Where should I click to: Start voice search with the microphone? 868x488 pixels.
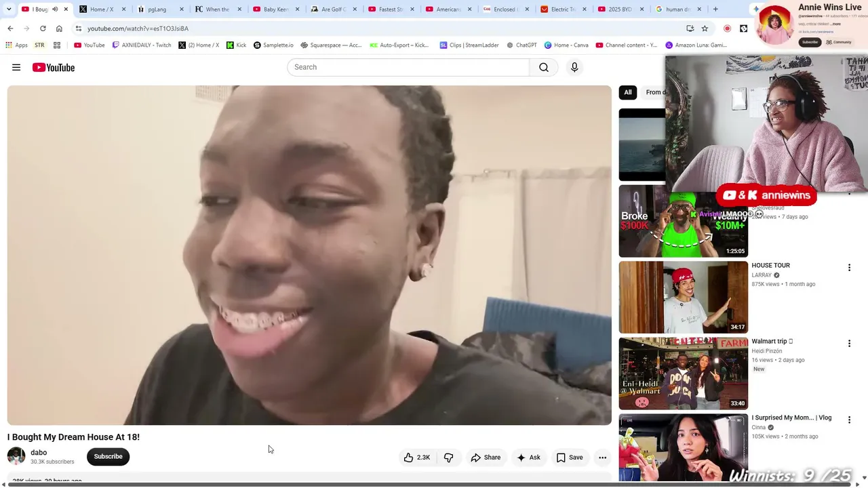coord(574,67)
